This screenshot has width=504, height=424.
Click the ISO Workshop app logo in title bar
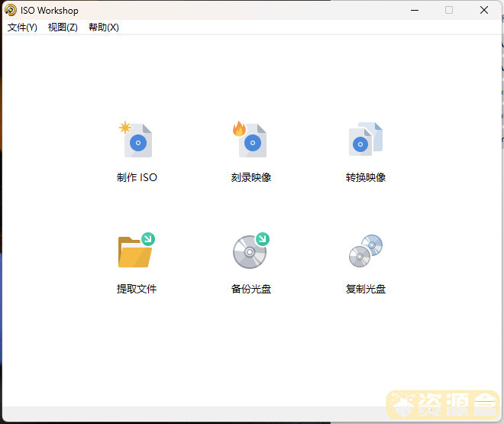tap(11, 10)
